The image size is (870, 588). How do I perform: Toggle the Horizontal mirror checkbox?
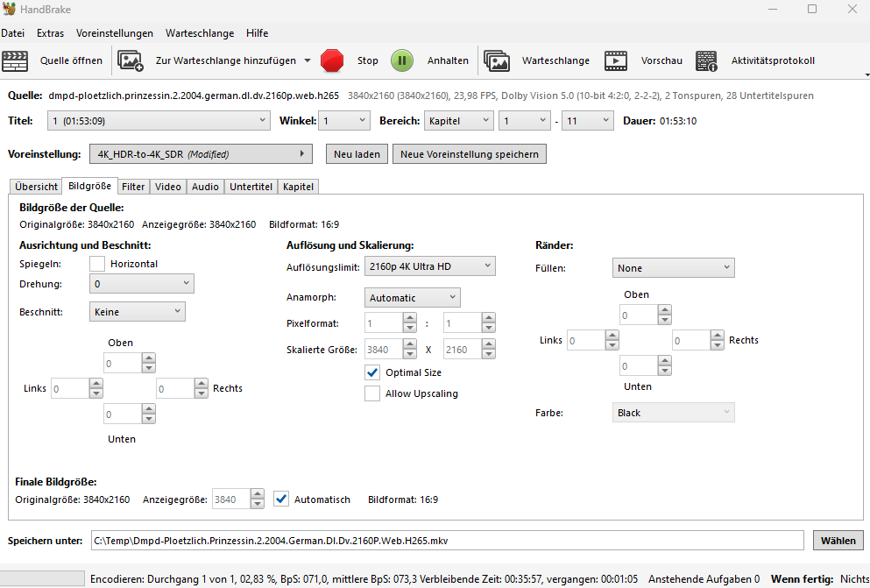pyautogui.click(x=97, y=264)
